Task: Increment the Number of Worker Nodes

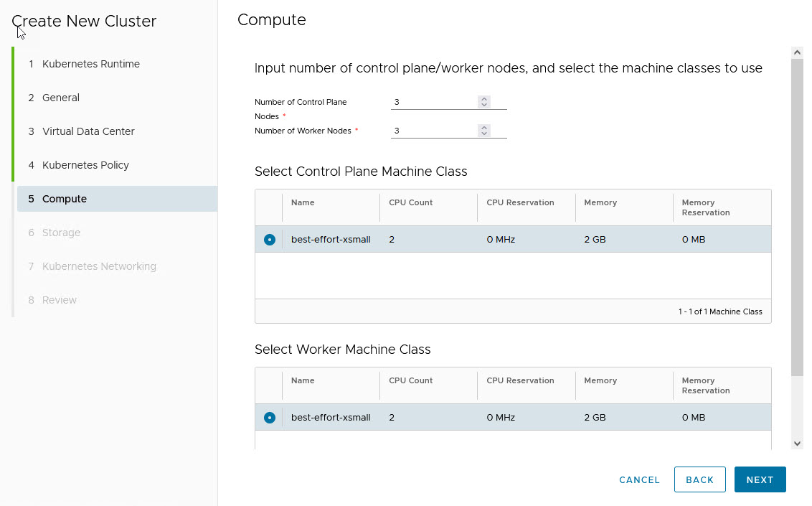Action: pyautogui.click(x=484, y=128)
